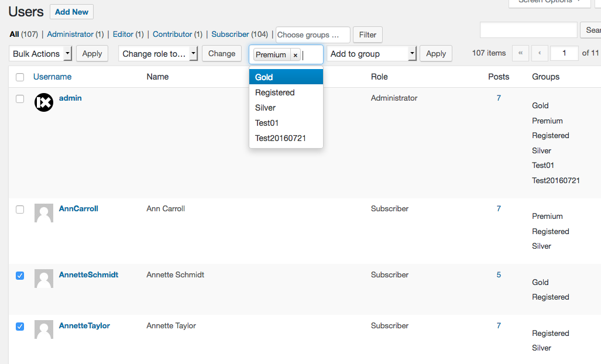Go to previous page using single-arrow button
601x364 pixels.
(540, 53)
